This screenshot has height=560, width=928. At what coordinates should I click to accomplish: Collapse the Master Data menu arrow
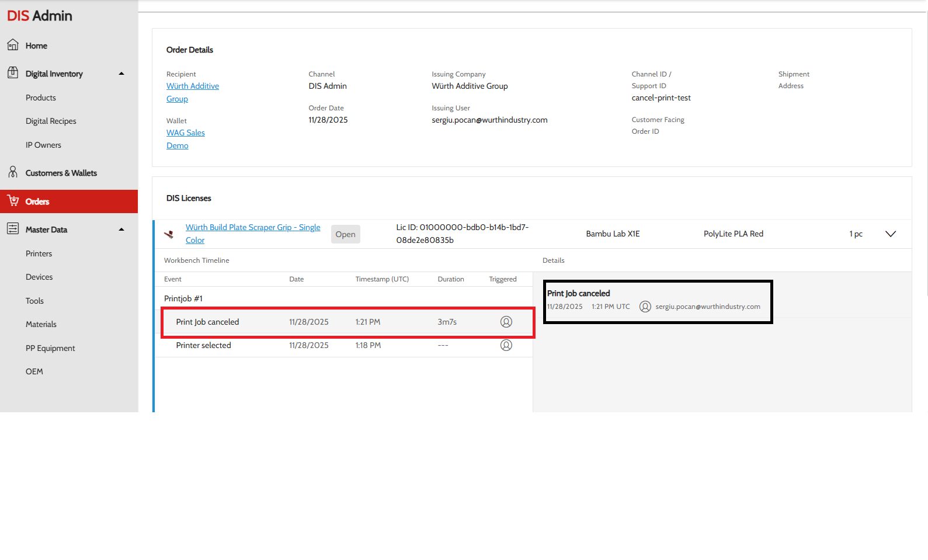pos(121,229)
